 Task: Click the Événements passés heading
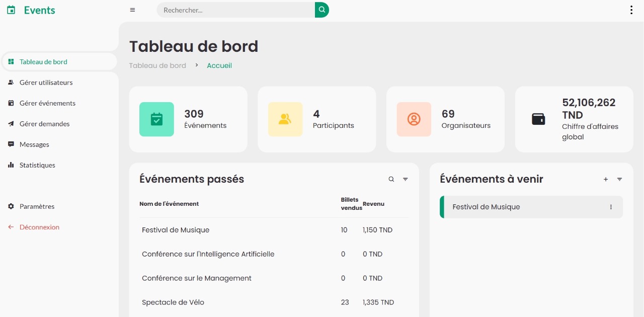click(192, 179)
